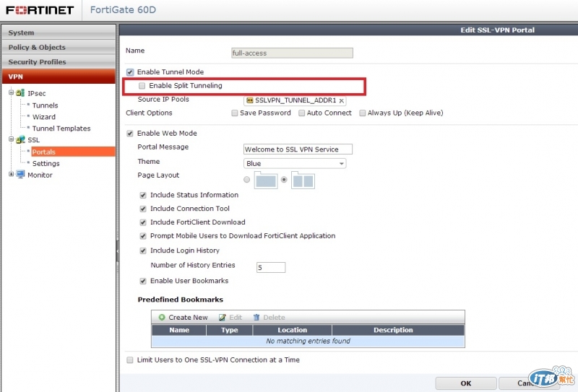Click the 'FortiGate 60D' title text
Viewport: 578px width, 392px height.
point(123,9)
